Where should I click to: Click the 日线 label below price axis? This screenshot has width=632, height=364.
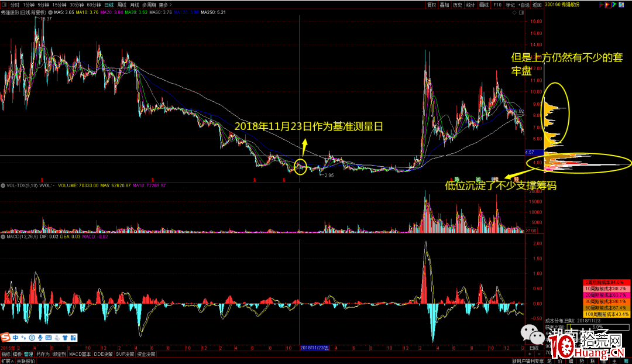click(534, 348)
